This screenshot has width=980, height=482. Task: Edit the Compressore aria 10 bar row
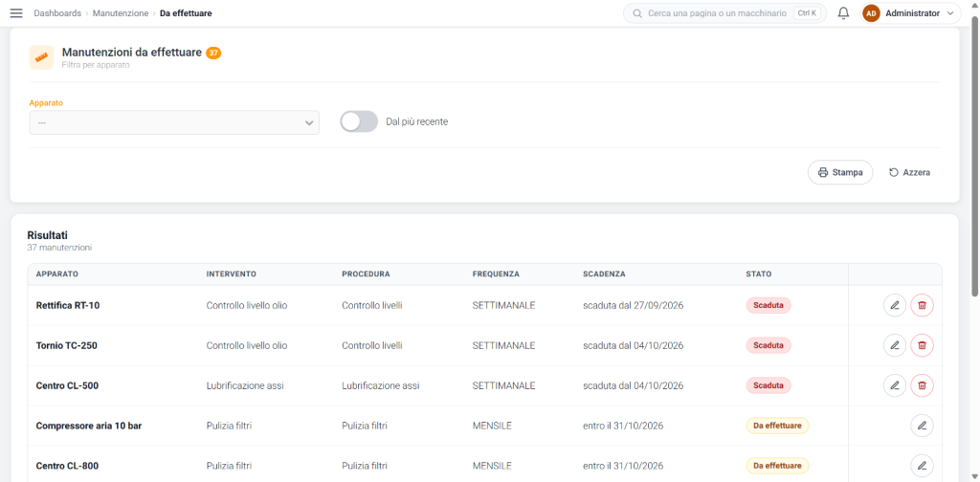click(x=922, y=426)
